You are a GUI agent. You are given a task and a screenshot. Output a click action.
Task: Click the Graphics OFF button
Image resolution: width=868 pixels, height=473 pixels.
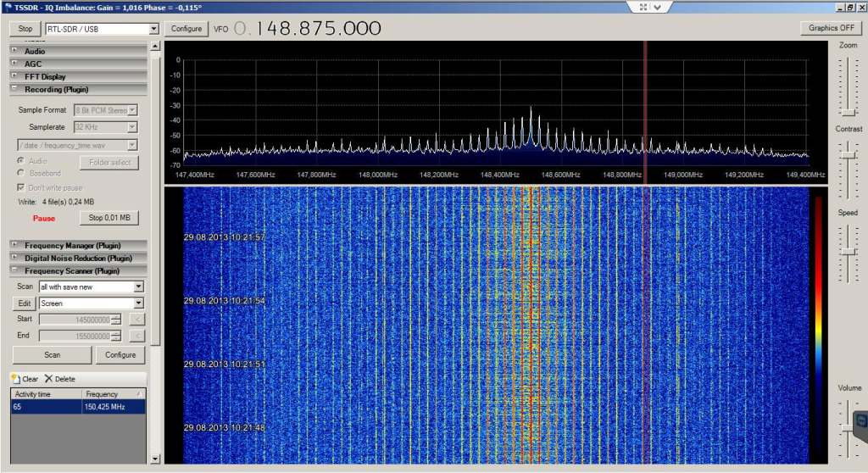[831, 28]
